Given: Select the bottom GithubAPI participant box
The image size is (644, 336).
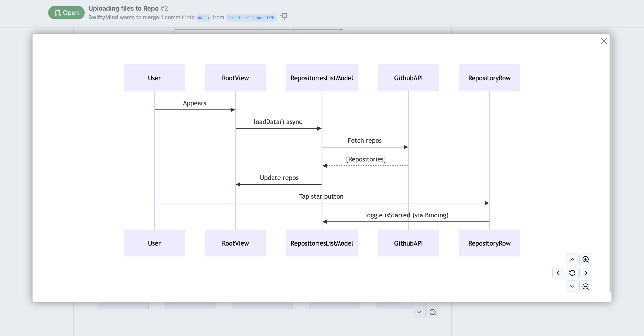Looking at the screenshot, I should pyautogui.click(x=408, y=243).
